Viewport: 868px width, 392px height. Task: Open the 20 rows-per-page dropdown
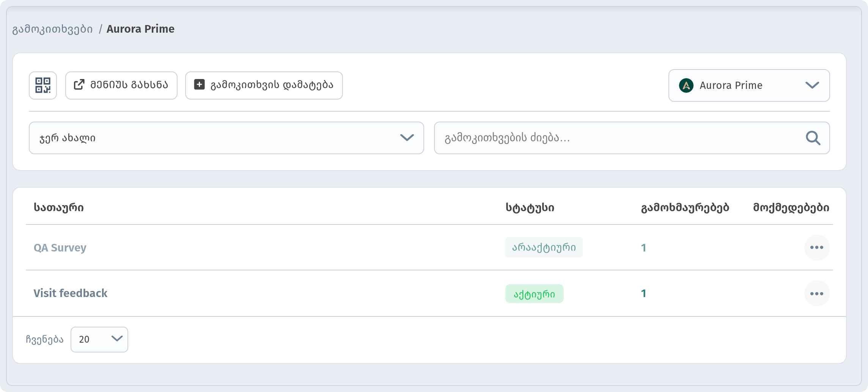(x=99, y=340)
